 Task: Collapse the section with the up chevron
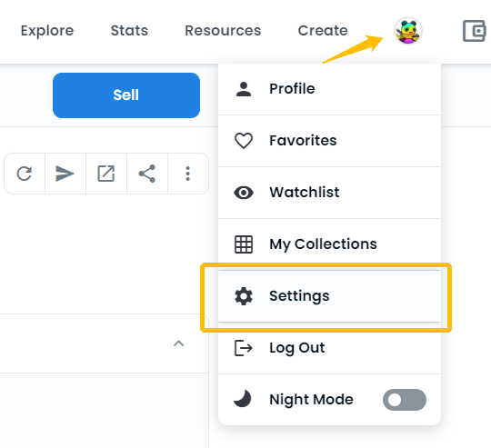tap(178, 343)
